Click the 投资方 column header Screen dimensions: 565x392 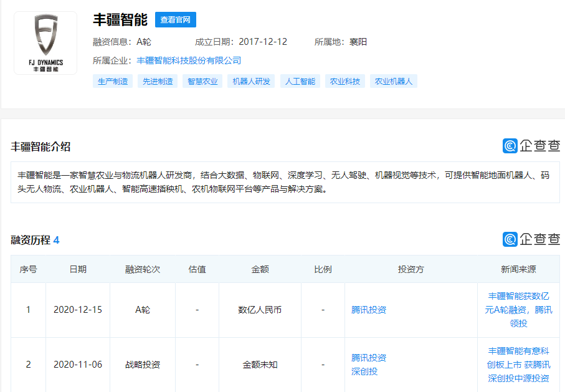[411, 269]
